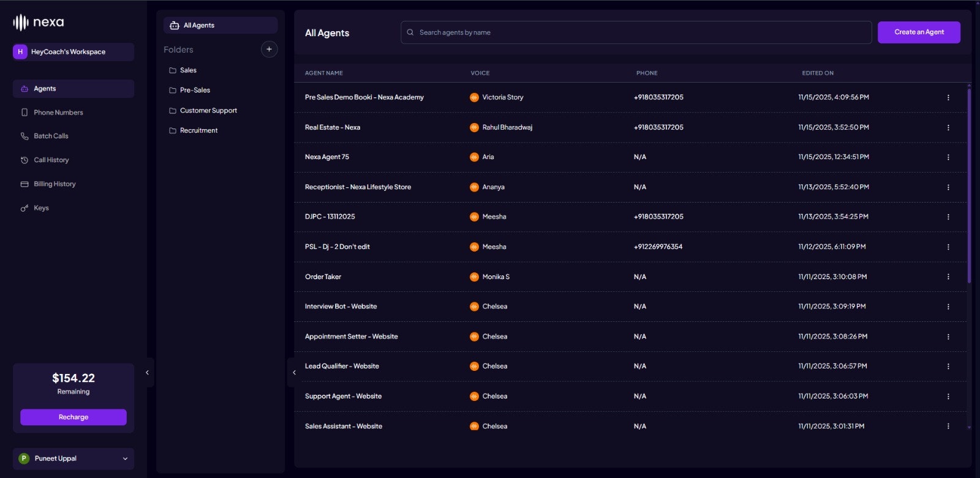980x478 pixels.
Task: Click the Create an Agent button
Action: coord(919,32)
